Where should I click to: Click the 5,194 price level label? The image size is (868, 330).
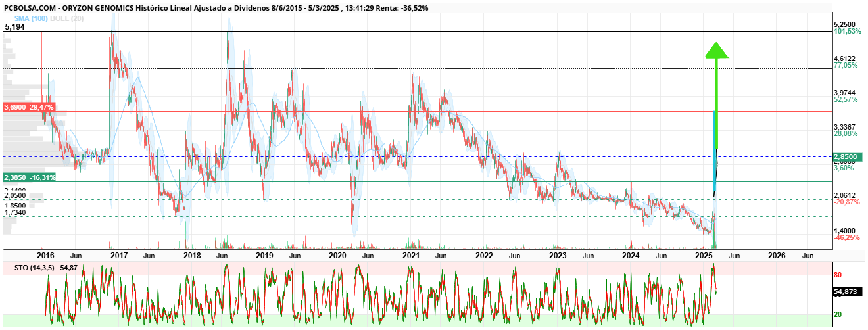[x=14, y=28]
